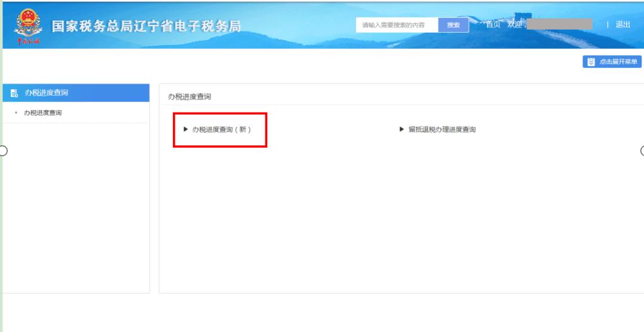644x332 pixels.
Task: Click the national tax emblem logo
Action: coord(29,23)
